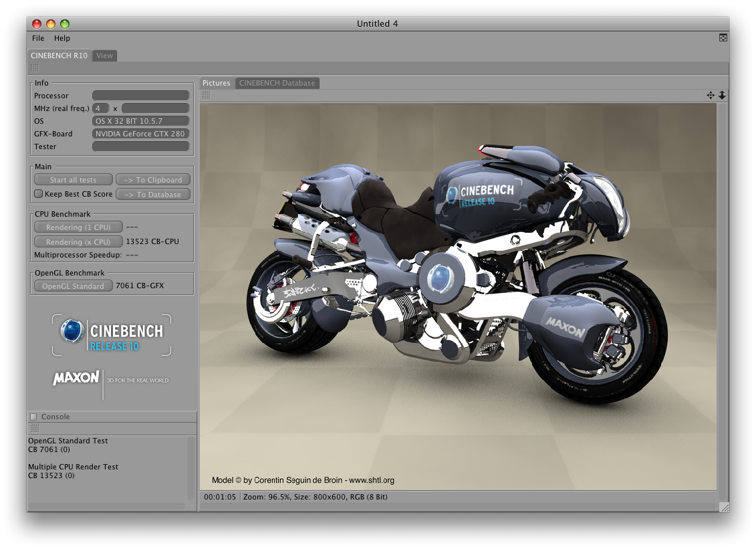Click the To Database button
This screenshot has width=756, height=549.
[153, 195]
